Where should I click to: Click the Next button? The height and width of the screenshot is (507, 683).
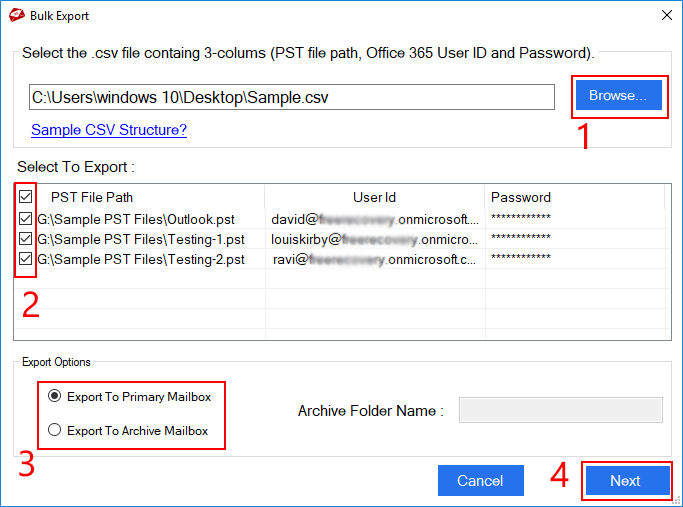coord(626,480)
